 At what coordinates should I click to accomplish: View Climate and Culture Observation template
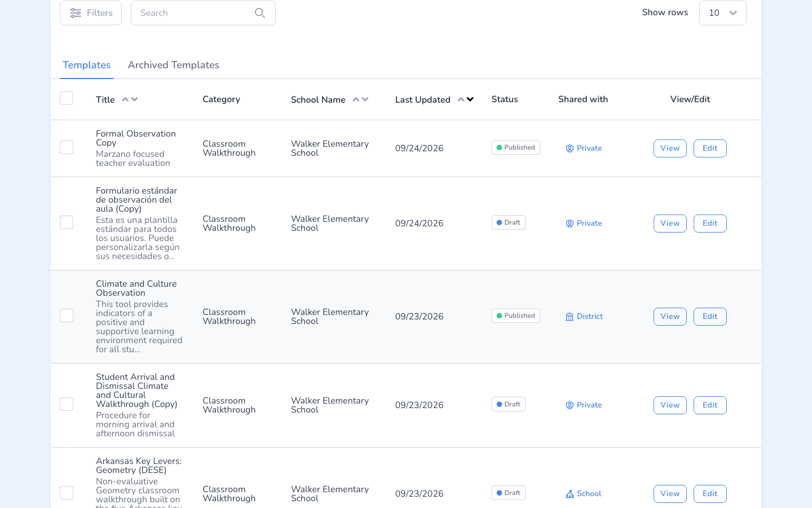670,317
